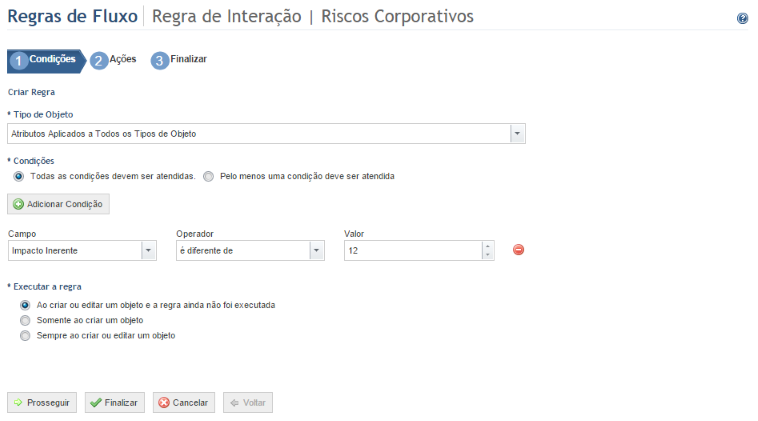Select 'Somente ao criar um objeto'

click(25, 320)
